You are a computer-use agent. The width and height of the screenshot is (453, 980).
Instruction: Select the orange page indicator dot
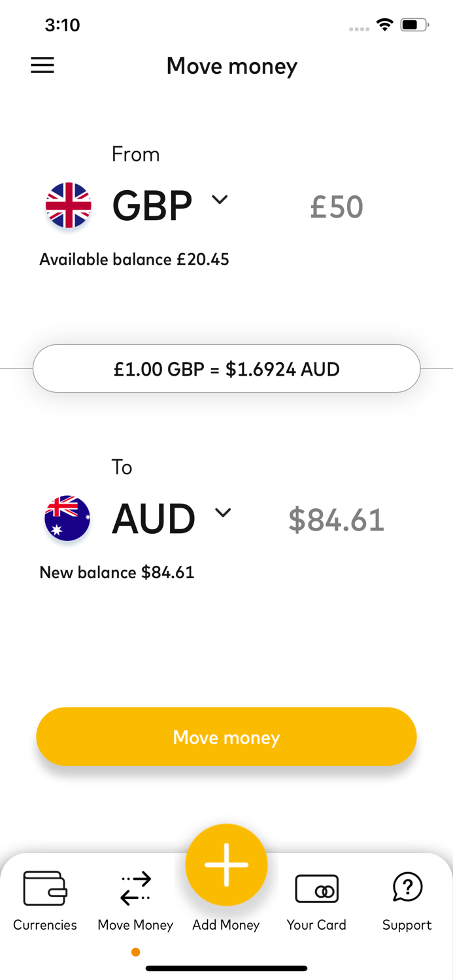[135, 952]
